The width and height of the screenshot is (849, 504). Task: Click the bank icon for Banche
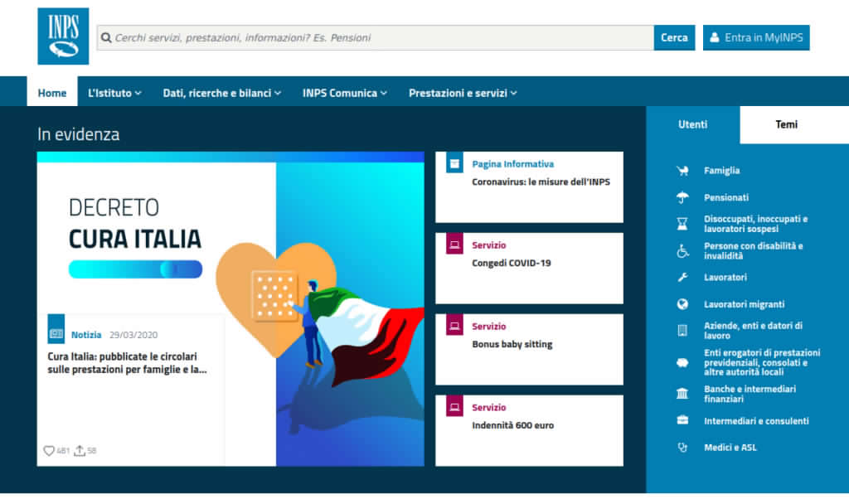click(682, 394)
